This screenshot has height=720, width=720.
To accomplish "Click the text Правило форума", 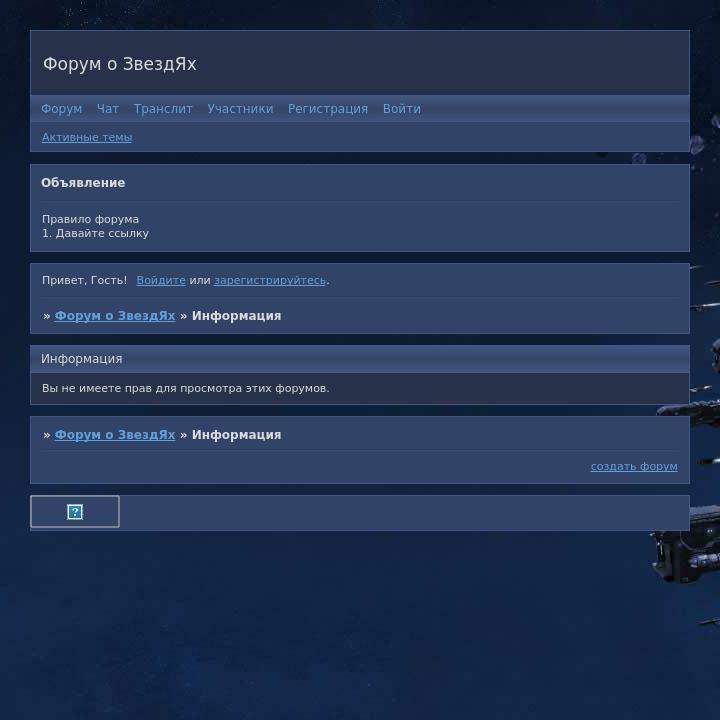I will (x=90, y=219).
